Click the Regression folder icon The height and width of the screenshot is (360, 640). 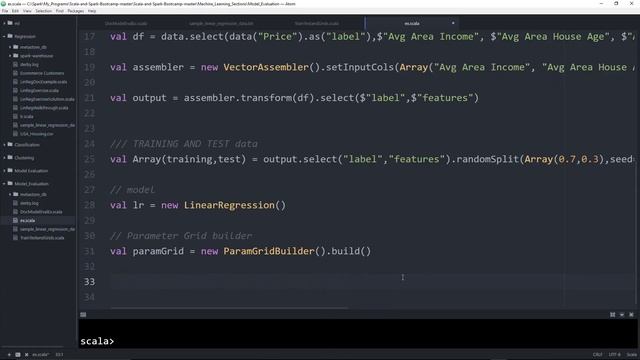click(10, 36)
